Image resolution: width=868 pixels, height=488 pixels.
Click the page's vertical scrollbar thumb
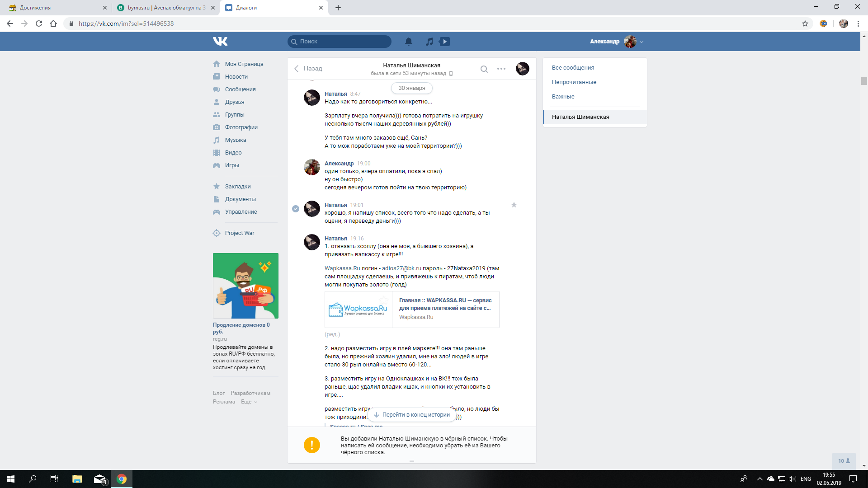pyautogui.click(x=864, y=81)
